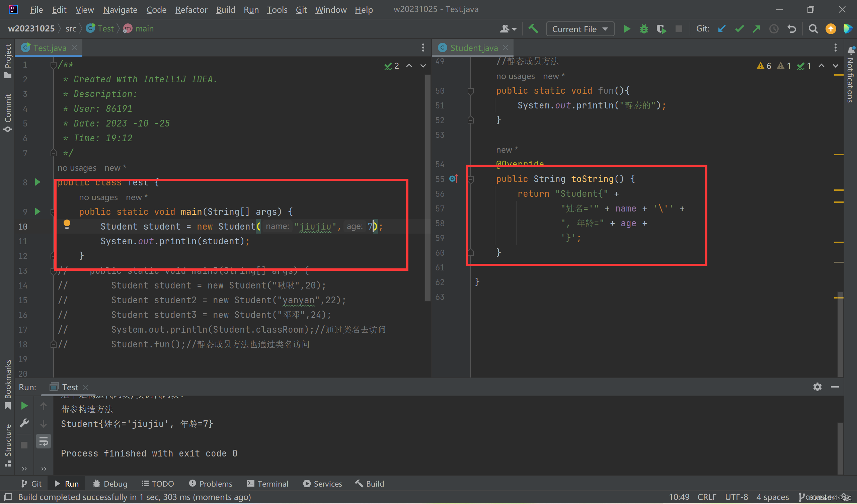Toggle the Bookmarks tool window sidebar button

(x=7, y=384)
